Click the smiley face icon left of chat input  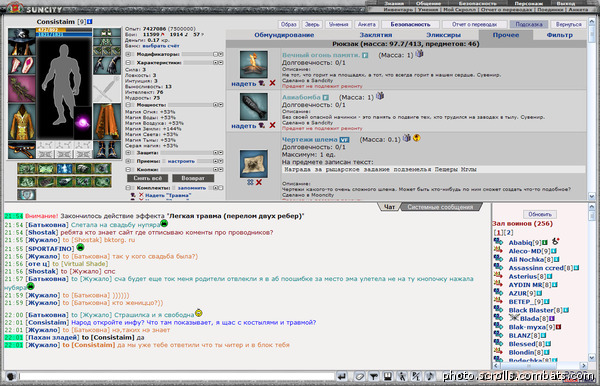(11, 376)
